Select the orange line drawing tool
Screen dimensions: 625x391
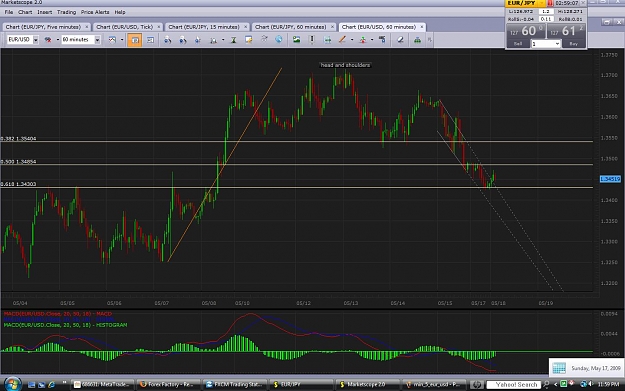[x=342, y=39]
